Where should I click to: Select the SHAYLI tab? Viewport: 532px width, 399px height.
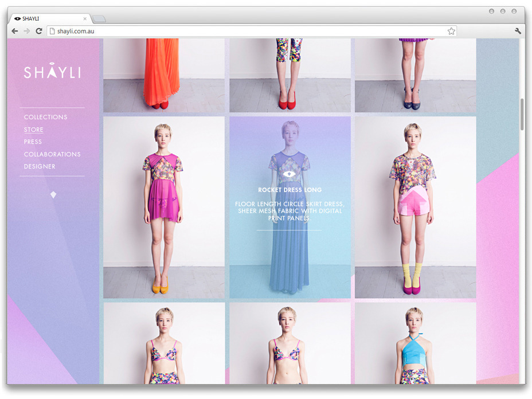click(50, 19)
